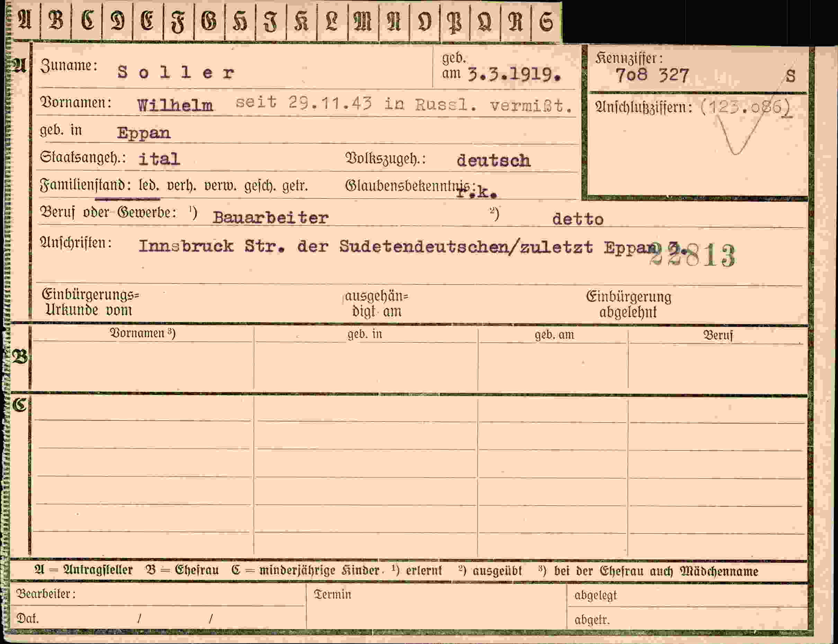Click the 'abgetr.' field label
838x644 pixels.
(x=592, y=620)
